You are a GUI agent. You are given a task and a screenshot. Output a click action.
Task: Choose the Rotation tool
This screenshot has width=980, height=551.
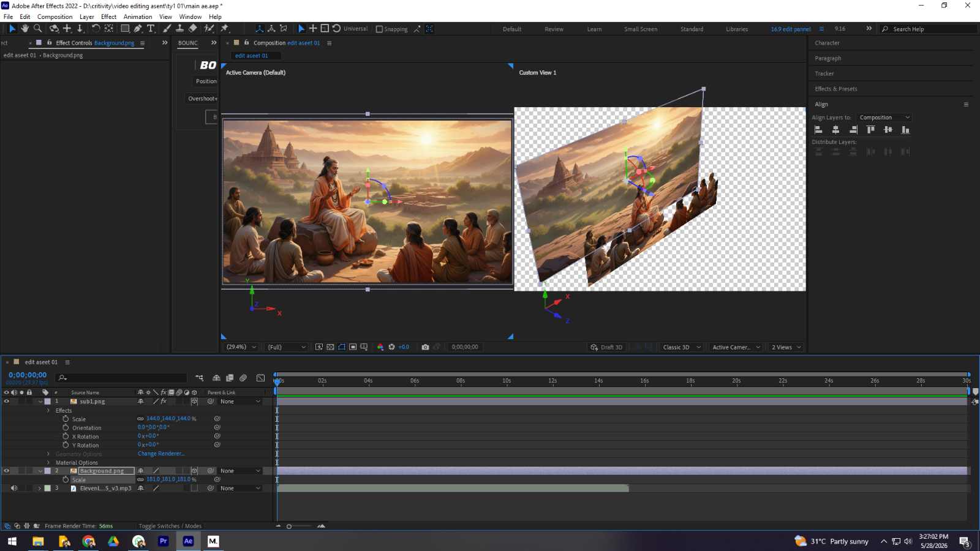96,28
